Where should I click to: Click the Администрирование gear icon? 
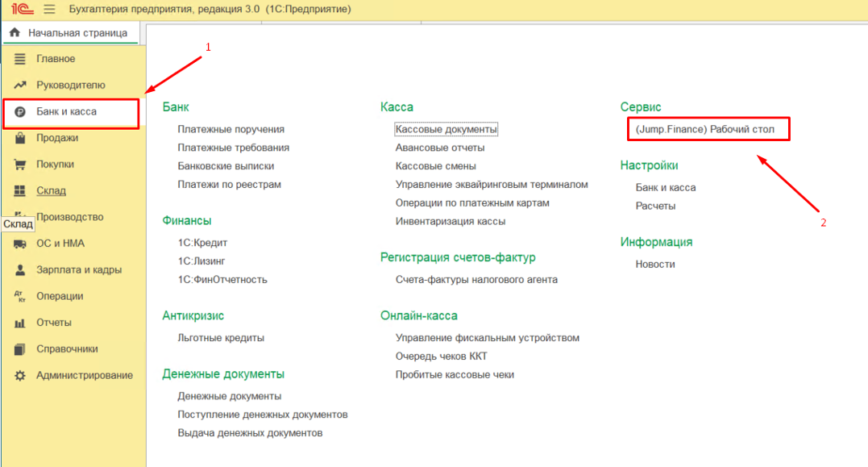point(20,376)
